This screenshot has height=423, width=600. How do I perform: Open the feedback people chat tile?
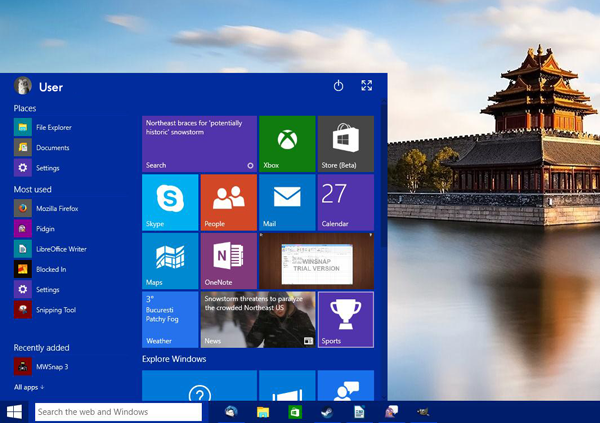click(x=346, y=385)
